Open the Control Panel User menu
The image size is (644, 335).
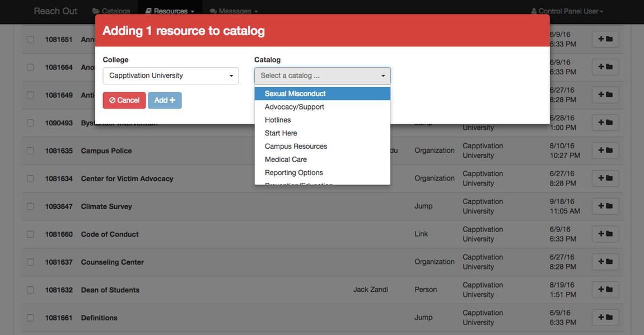pos(567,11)
